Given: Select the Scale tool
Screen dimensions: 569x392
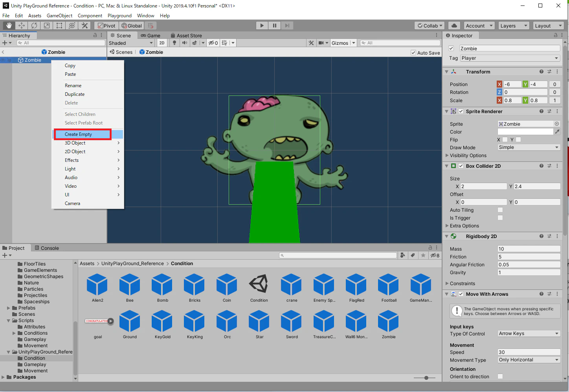Looking at the screenshot, I should pos(47,26).
